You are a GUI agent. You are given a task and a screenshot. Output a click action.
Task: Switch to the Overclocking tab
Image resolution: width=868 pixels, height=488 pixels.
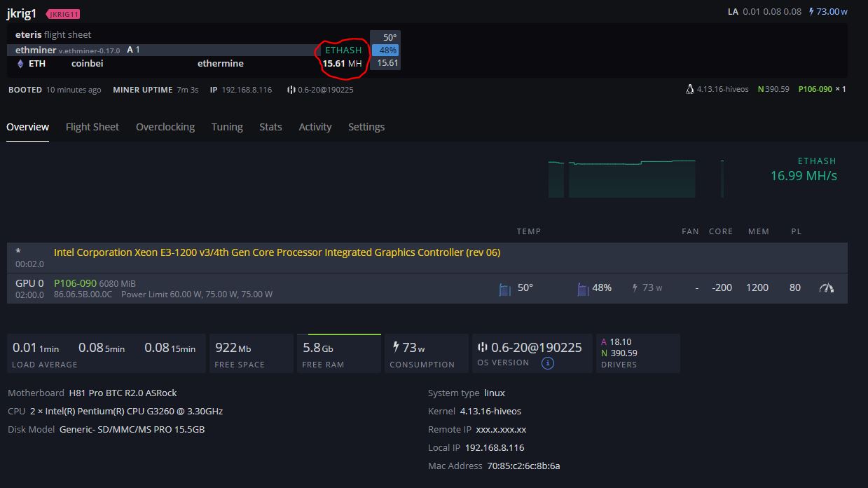(165, 127)
